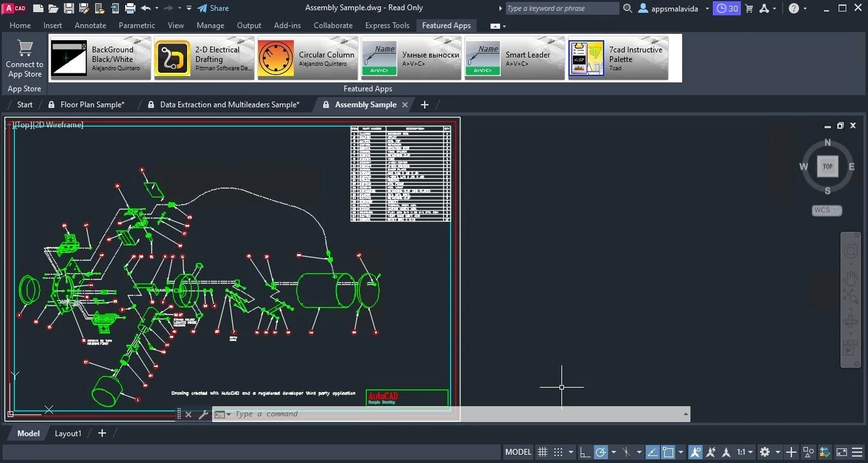868x463 pixels.
Task: Toggle Object Snap Tracking
Action: click(x=653, y=452)
